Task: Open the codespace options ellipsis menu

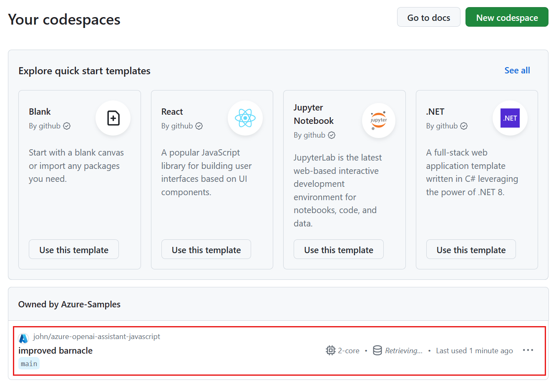Action: (528, 350)
